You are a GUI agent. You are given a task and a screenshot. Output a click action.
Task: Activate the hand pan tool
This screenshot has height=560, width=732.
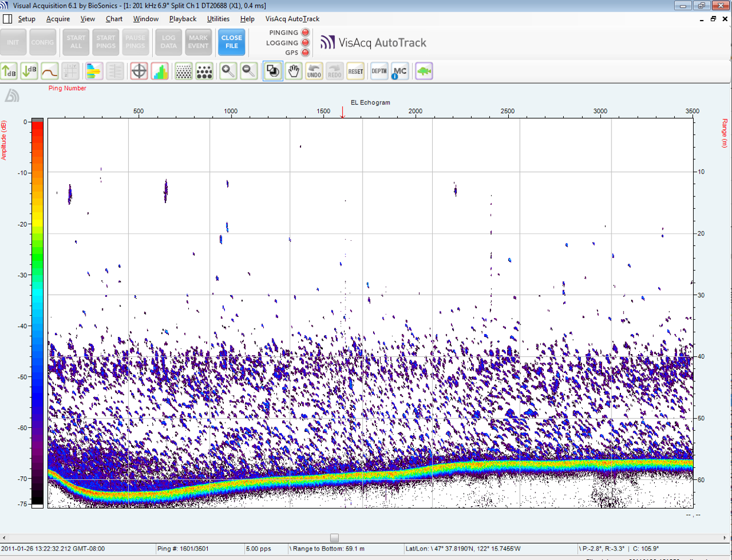click(x=293, y=71)
